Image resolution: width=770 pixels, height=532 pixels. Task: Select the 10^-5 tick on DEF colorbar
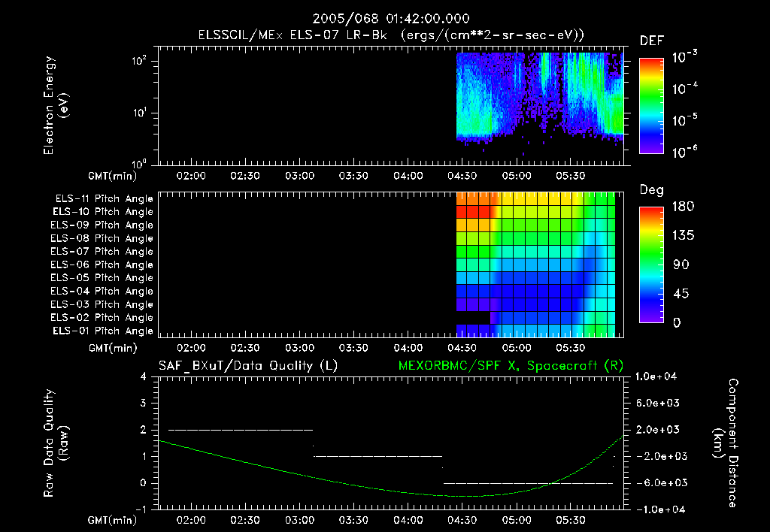684,119
